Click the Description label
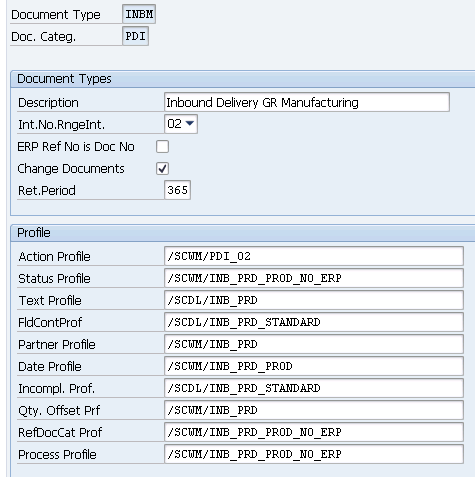The image size is (475, 477). (x=48, y=103)
